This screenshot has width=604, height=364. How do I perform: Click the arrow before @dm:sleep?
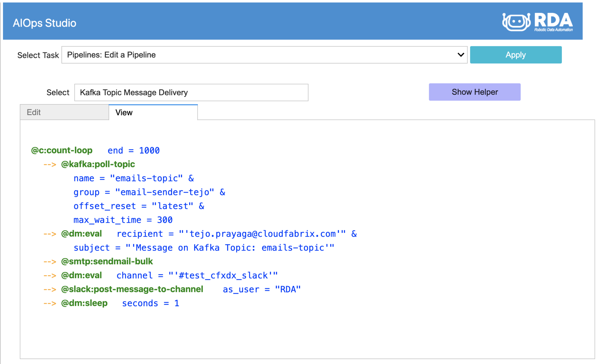pyautogui.click(x=49, y=303)
